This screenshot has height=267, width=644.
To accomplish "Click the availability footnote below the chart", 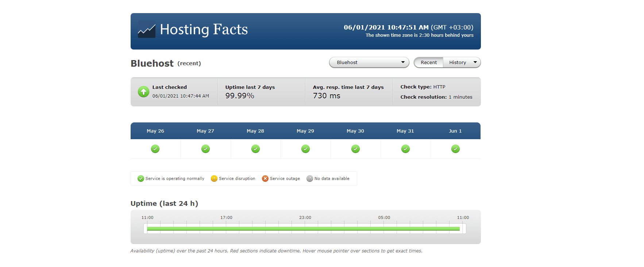I will point(277,251).
